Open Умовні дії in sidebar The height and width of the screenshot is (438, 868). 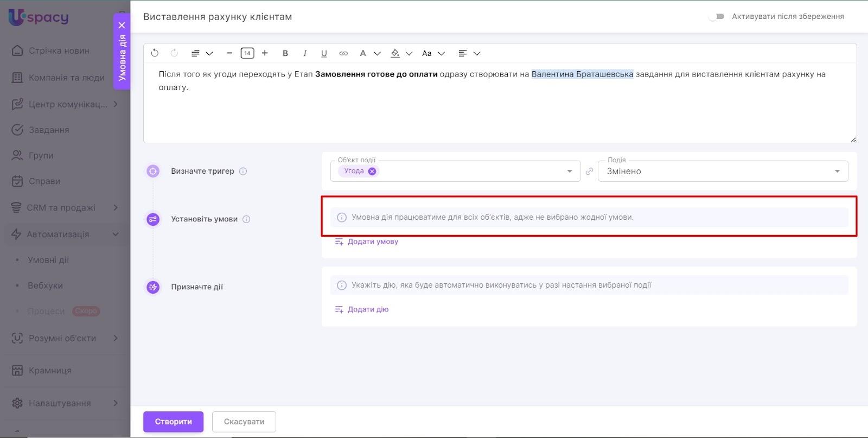tap(48, 260)
